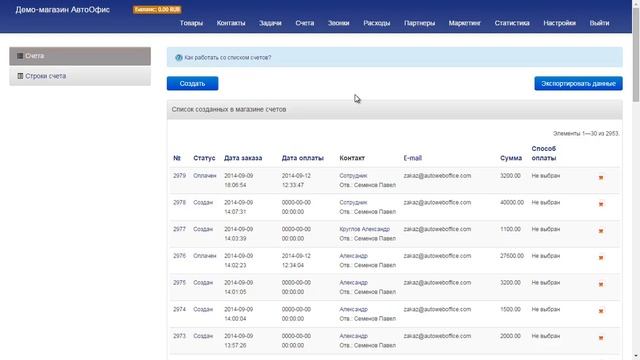This screenshot has height=360, width=640.
Task: Open 'Как работать со списком счетов?' help link
Action: pyautogui.click(x=228, y=58)
